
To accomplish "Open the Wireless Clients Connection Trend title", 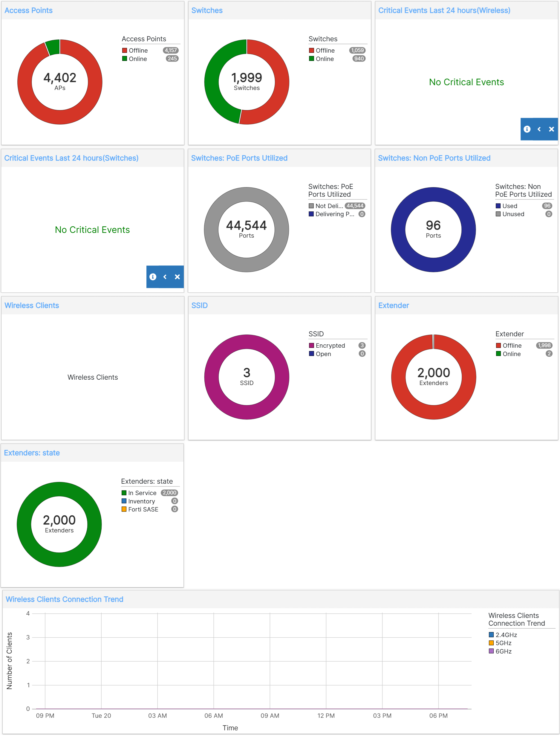I will (x=64, y=599).
